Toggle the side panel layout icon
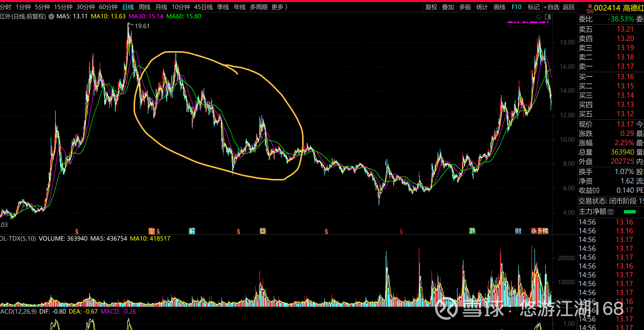 click(548, 17)
